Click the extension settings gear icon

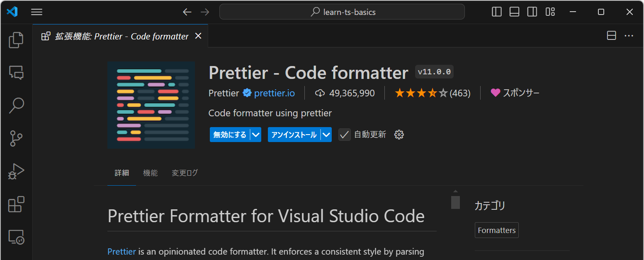point(399,135)
